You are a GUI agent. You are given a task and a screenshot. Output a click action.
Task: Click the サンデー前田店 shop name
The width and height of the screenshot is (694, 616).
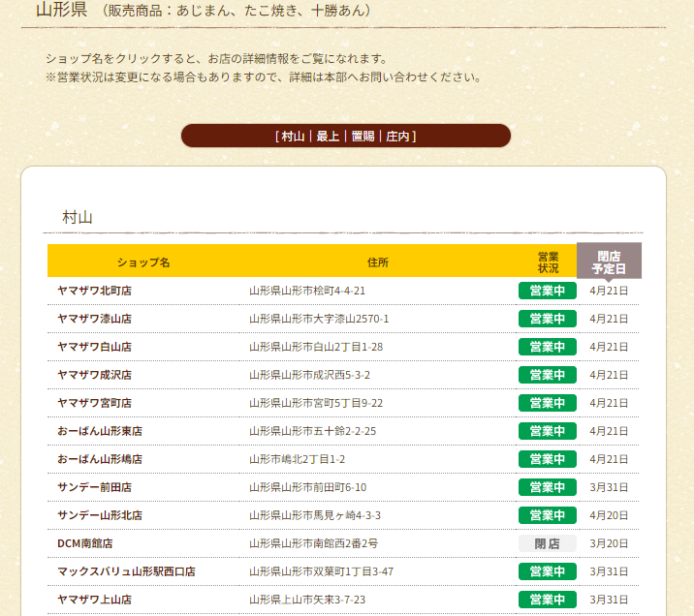[x=94, y=487]
